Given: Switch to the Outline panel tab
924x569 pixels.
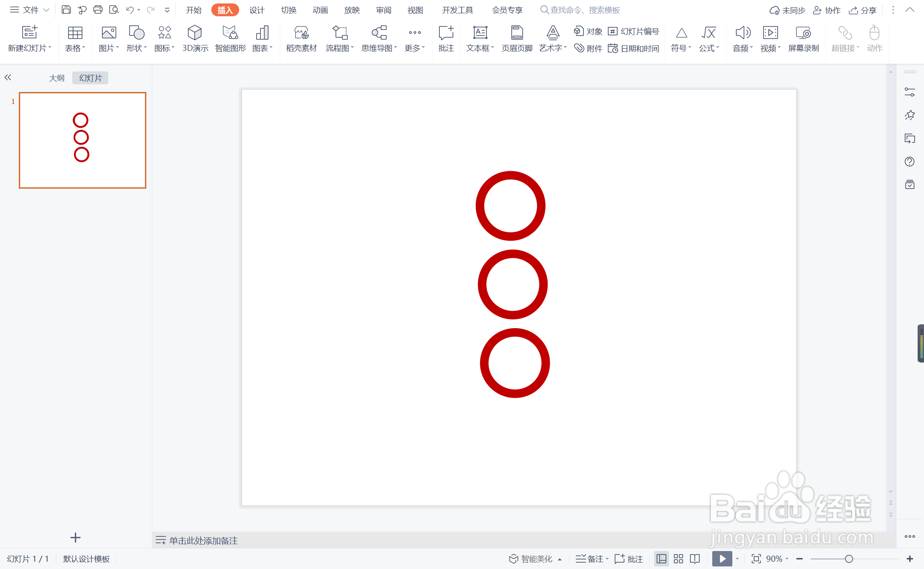Looking at the screenshot, I should point(56,78).
